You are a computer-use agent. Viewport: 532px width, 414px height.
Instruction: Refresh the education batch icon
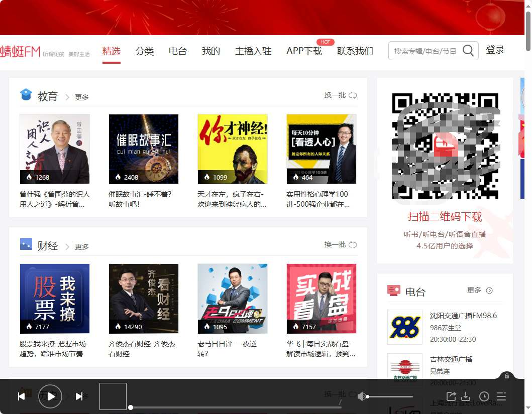(353, 95)
